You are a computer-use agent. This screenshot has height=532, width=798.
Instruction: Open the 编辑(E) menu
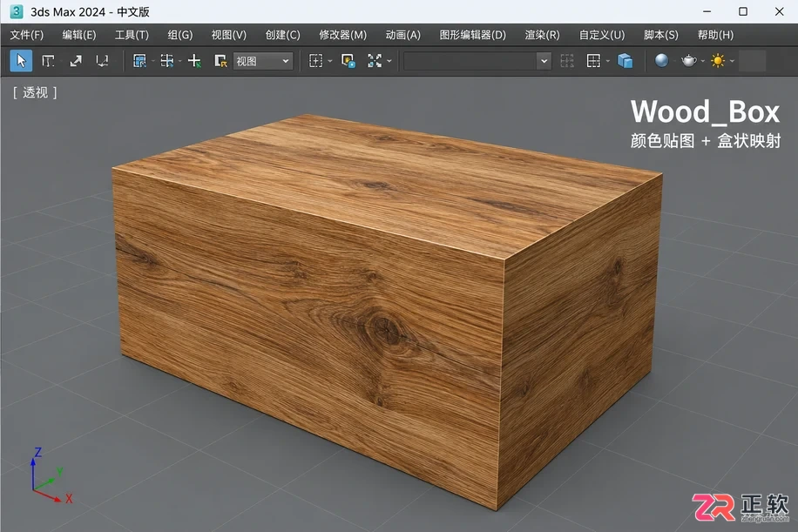(x=79, y=35)
